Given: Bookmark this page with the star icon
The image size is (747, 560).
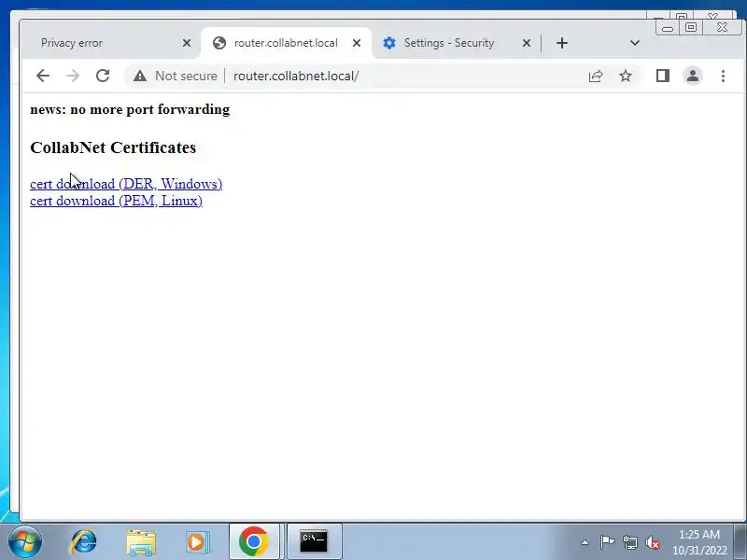Looking at the screenshot, I should click(626, 76).
